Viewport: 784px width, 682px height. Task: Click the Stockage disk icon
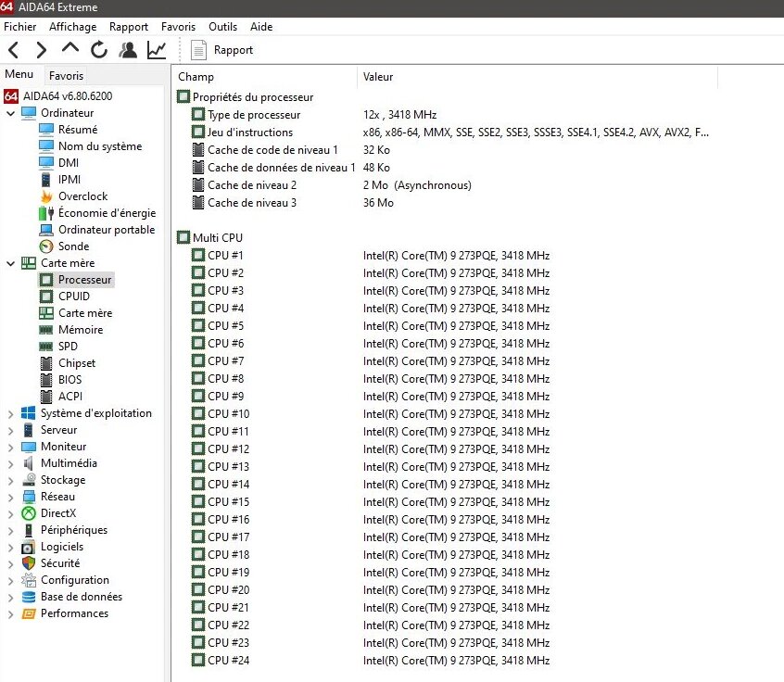29,480
